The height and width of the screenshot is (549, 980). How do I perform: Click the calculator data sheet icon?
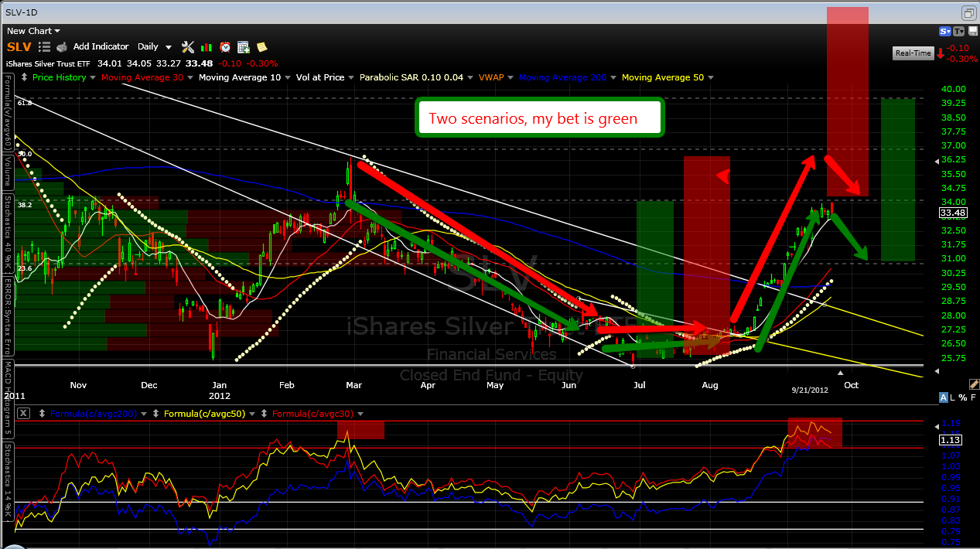[244, 46]
